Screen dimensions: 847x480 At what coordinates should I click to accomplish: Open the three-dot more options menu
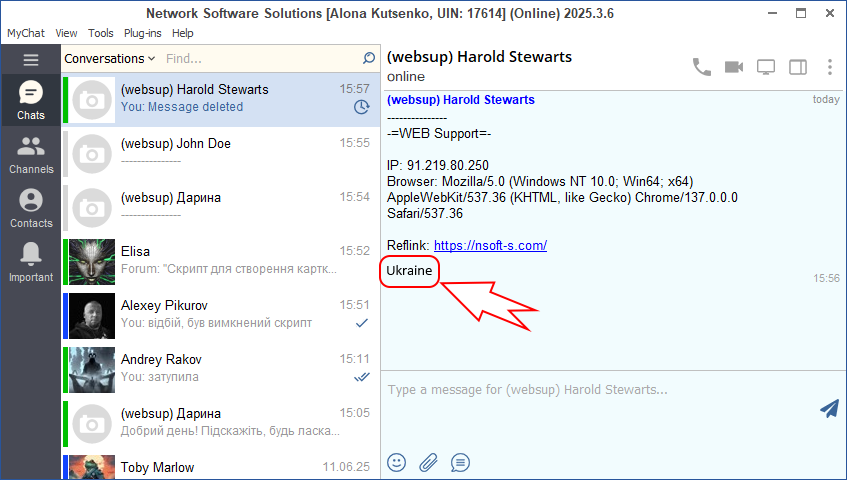pos(829,67)
